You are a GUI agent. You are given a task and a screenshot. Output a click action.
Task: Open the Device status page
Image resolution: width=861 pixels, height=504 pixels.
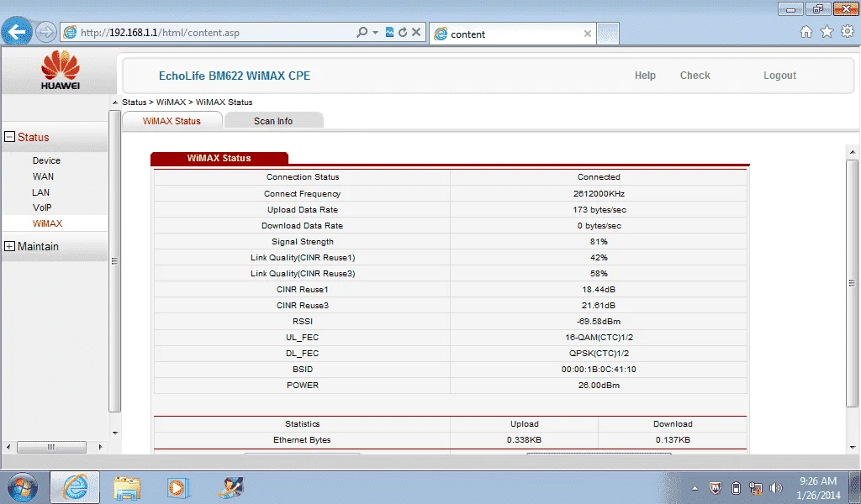click(x=46, y=160)
